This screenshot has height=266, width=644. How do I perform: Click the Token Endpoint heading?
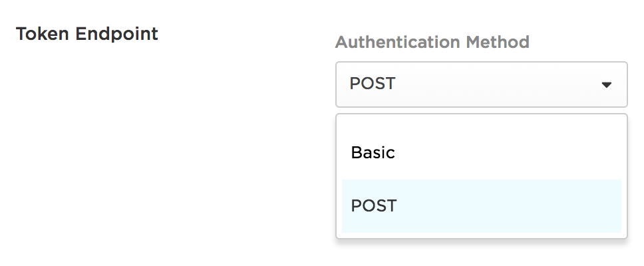[87, 34]
